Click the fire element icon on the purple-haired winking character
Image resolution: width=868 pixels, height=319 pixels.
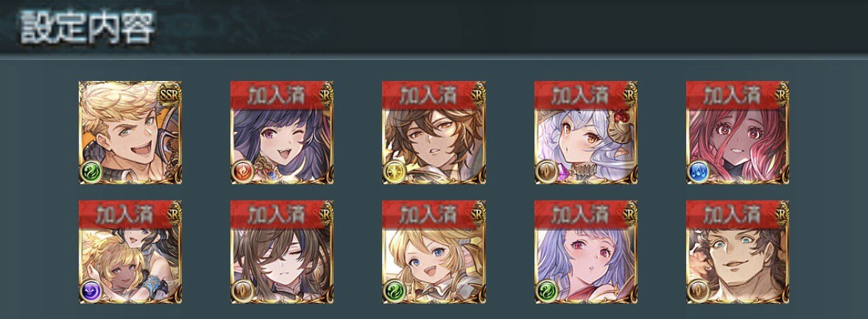pos(242,173)
